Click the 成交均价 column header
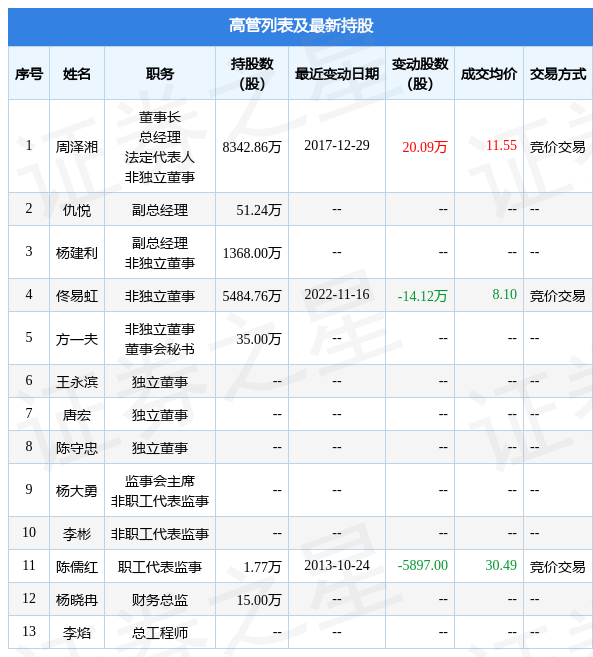 tap(489, 74)
